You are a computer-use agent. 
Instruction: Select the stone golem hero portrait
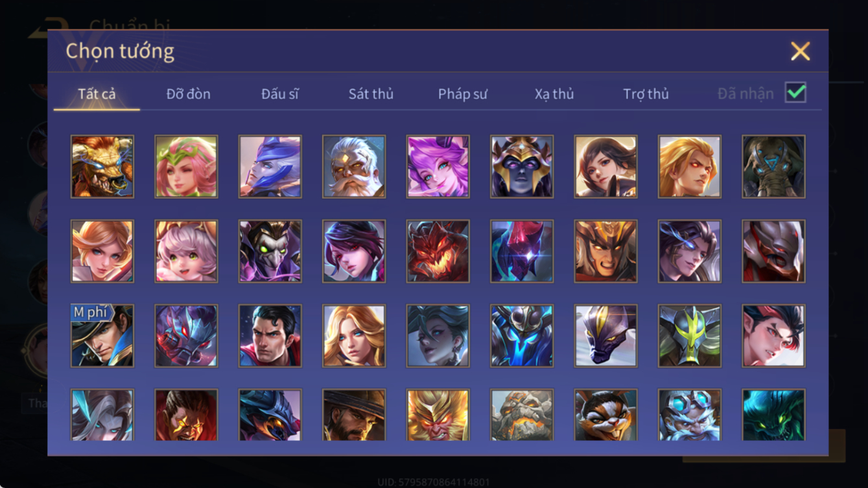pyautogui.click(x=522, y=415)
